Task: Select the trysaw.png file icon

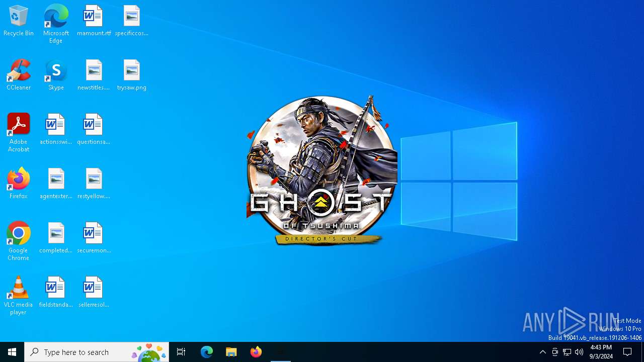Action: (131, 75)
